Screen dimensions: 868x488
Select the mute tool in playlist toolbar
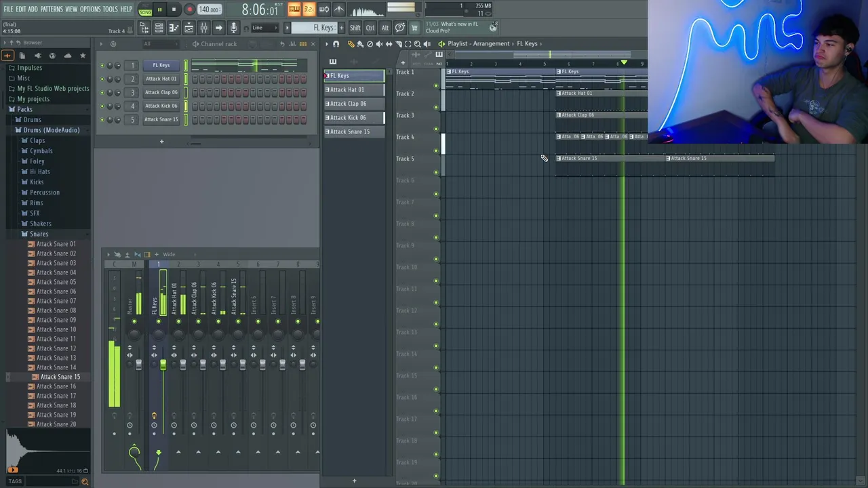click(x=379, y=43)
